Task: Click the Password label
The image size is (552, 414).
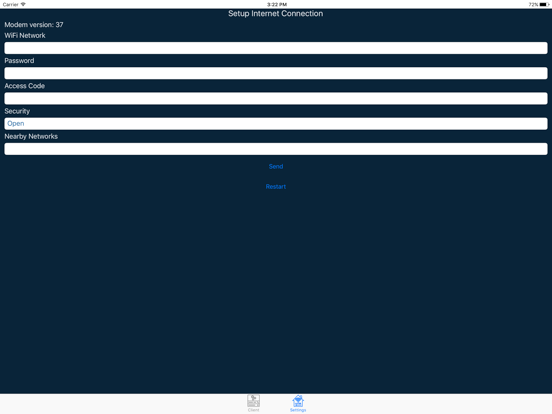Action: tap(19, 61)
